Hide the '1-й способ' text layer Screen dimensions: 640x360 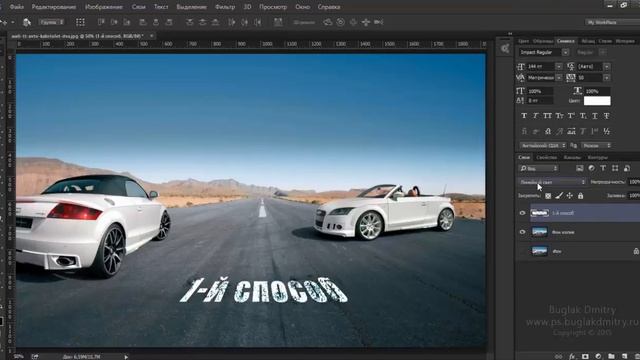[522, 213]
